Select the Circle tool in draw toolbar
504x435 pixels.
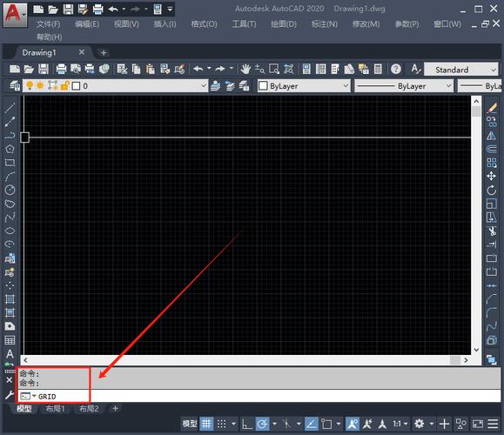point(10,190)
